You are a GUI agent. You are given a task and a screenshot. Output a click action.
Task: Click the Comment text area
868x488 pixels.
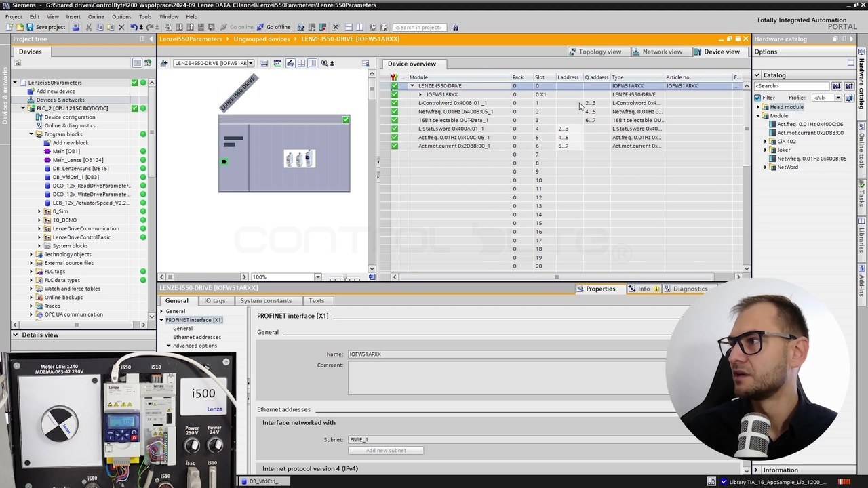(x=509, y=378)
